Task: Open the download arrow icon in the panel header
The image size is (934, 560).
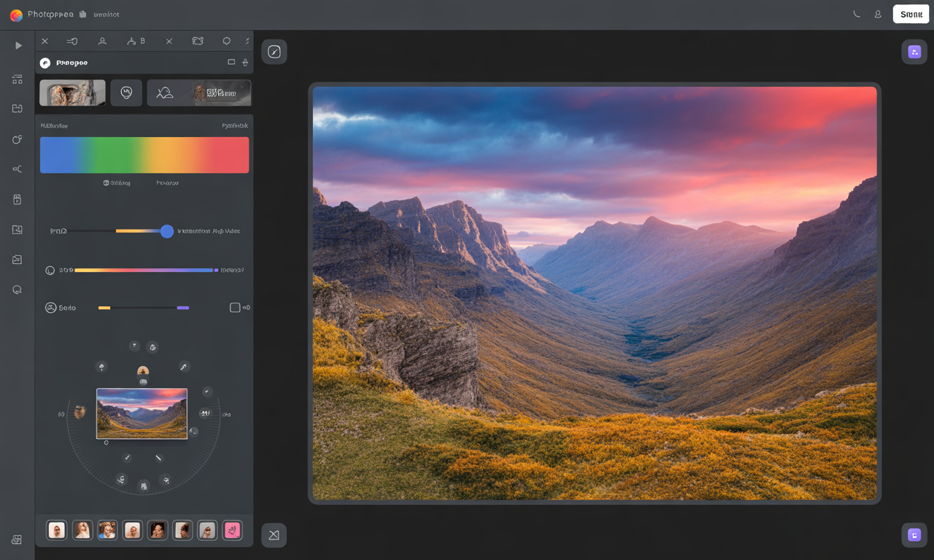Action: 232,63
